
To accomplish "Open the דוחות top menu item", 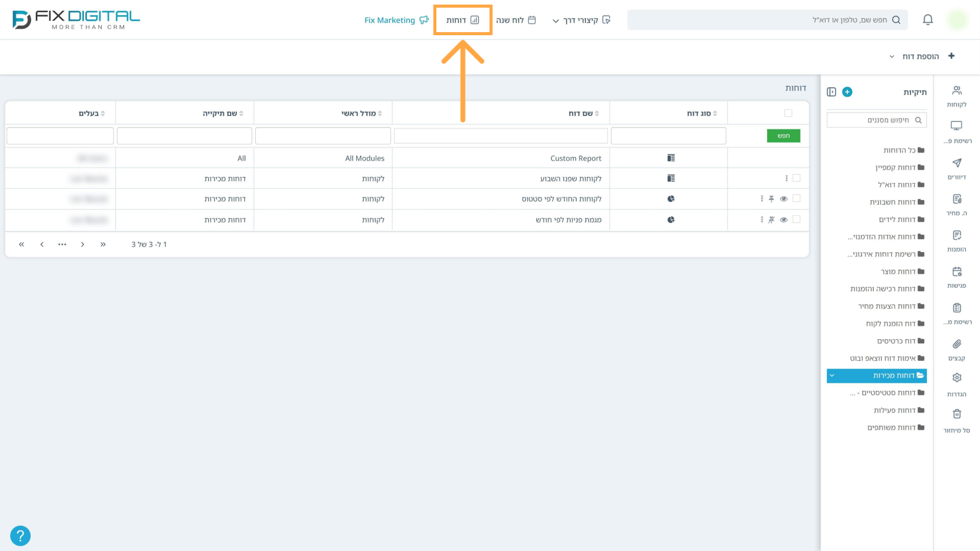I will pyautogui.click(x=462, y=20).
